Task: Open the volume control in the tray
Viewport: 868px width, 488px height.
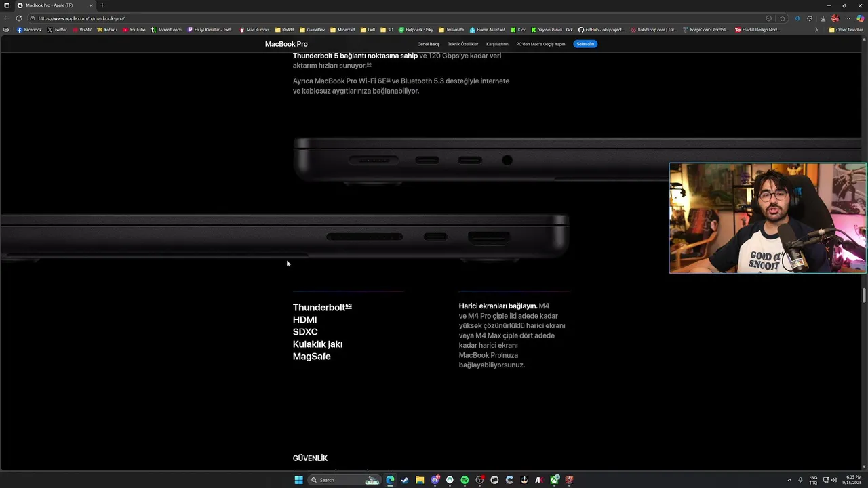Action: coord(833,480)
